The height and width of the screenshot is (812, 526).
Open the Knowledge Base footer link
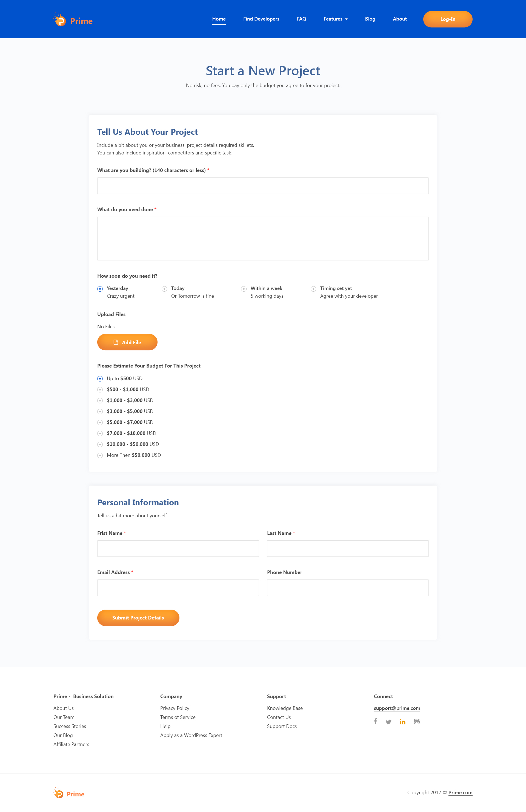click(x=285, y=708)
